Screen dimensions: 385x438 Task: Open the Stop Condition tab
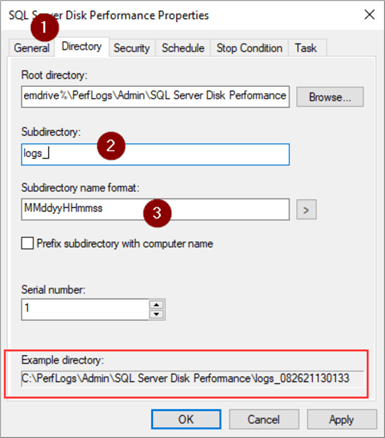[249, 48]
